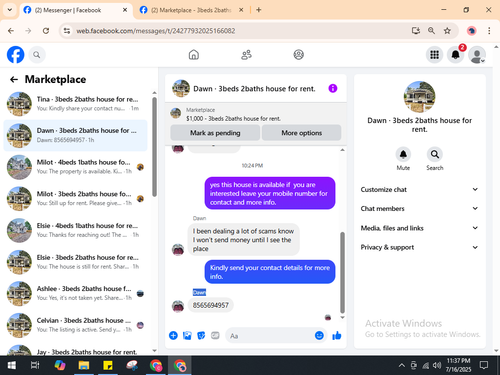Send a thumbs up like
Image resolution: width=500 pixels, height=375 pixels.
(337, 335)
